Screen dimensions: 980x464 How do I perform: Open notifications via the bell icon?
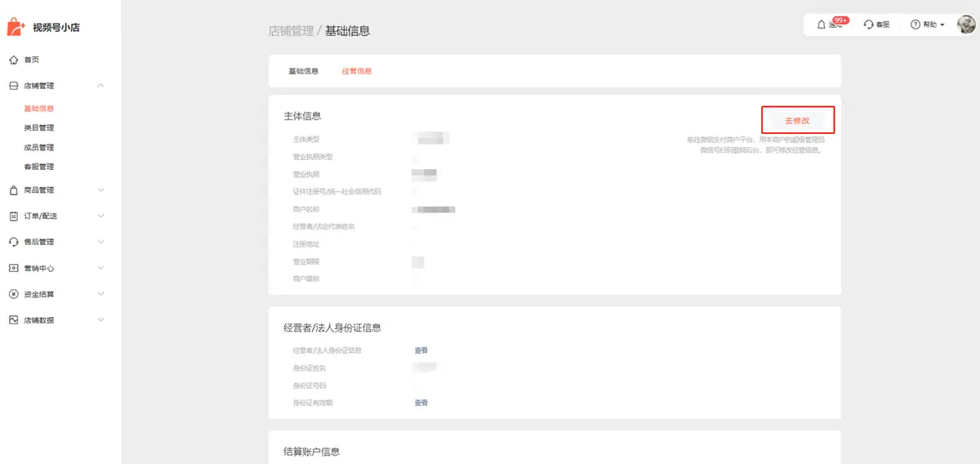click(x=822, y=25)
